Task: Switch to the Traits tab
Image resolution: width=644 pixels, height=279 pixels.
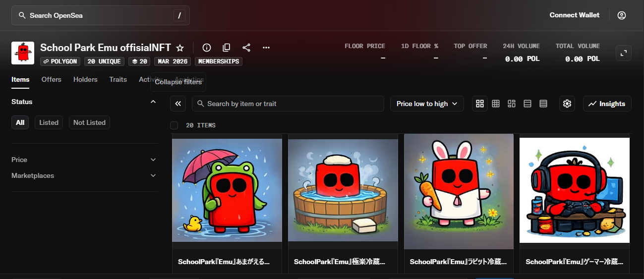Action: (x=118, y=79)
